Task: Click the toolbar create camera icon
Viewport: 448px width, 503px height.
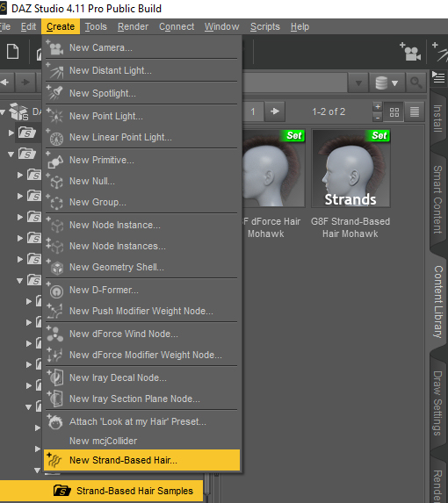Action: 410,52
